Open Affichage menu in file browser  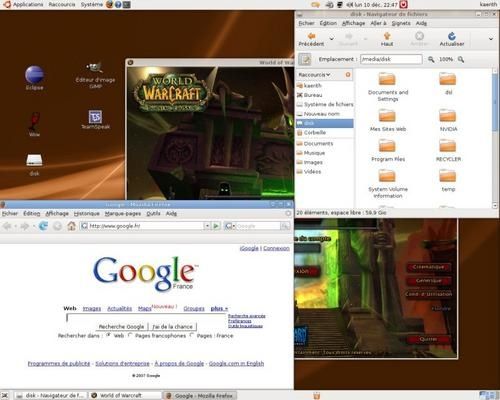pyautogui.click(x=353, y=23)
